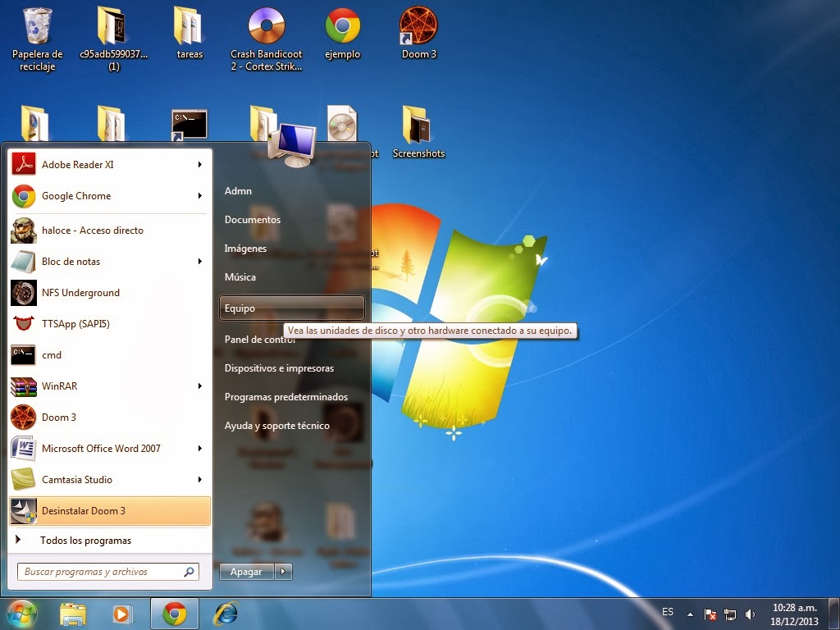This screenshot has width=840, height=630.
Task: Click the search magnifier in Start menu
Action: [189, 572]
